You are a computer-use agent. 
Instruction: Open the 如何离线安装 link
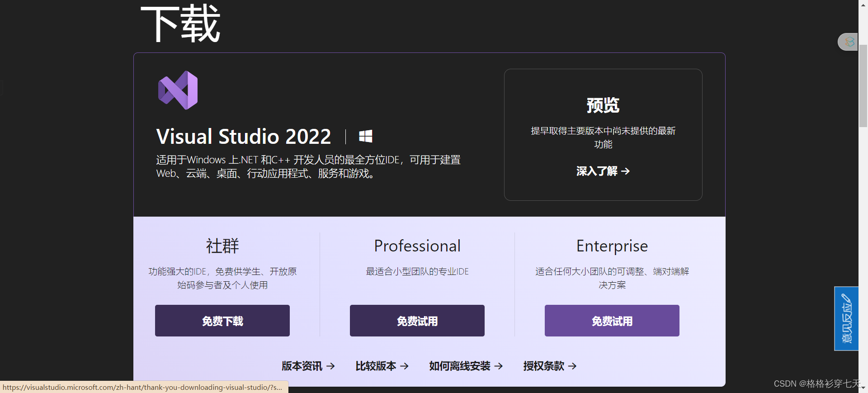click(x=466, y=366)
